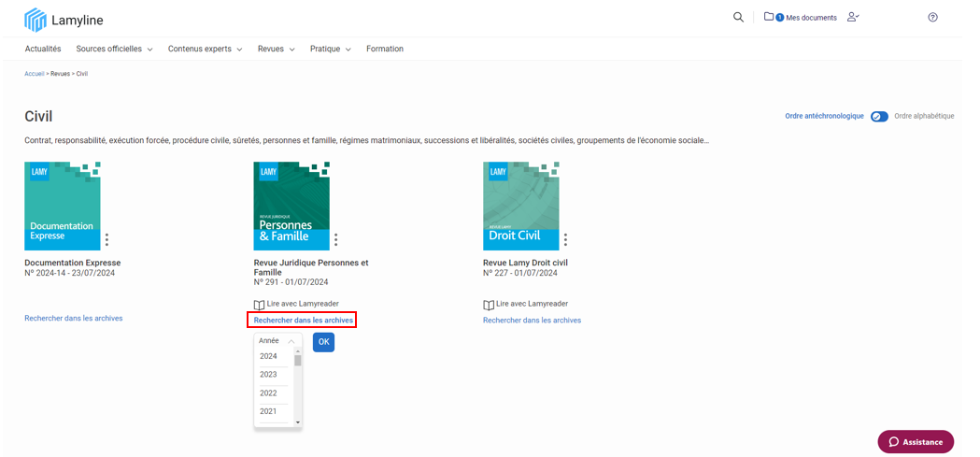
Task: Open the Assistance chat button
Action: coord(915,442)
